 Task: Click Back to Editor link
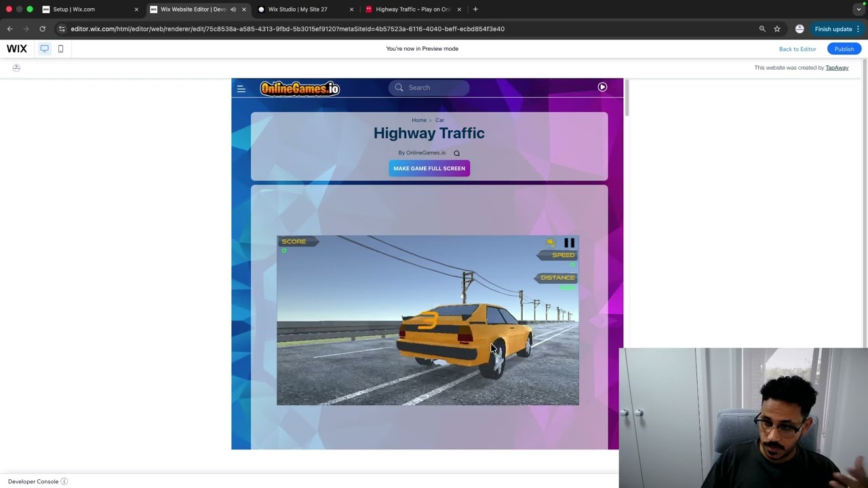pos(797,49)
